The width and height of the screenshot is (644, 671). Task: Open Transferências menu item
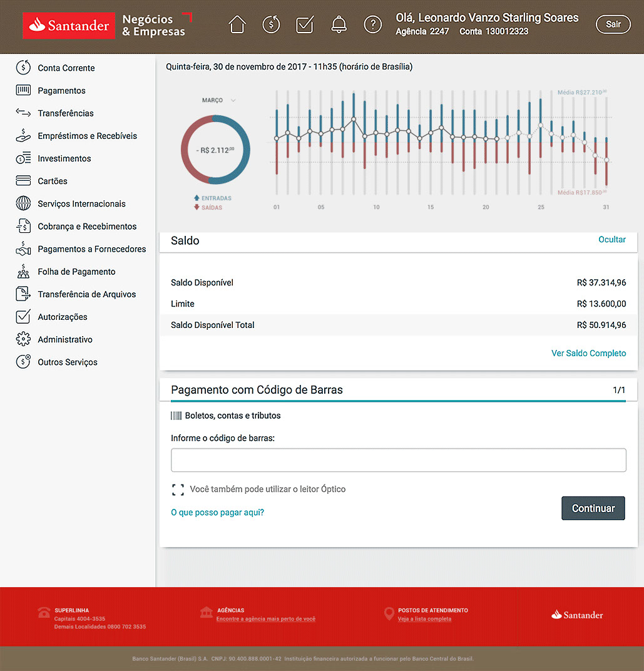(66, 113)
